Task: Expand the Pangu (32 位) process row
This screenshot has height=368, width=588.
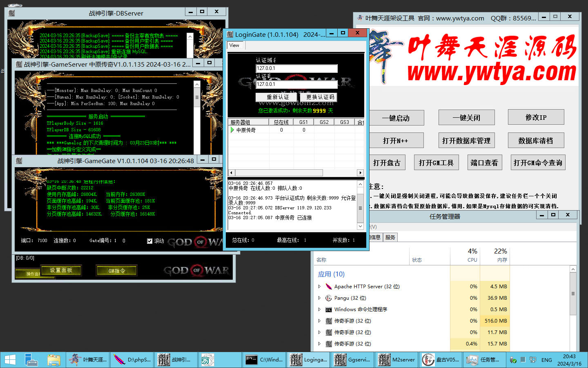Action: point(319,298)
